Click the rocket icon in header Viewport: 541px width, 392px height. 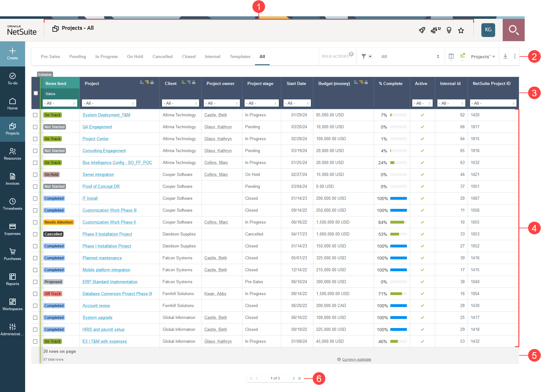click(422, 30)
